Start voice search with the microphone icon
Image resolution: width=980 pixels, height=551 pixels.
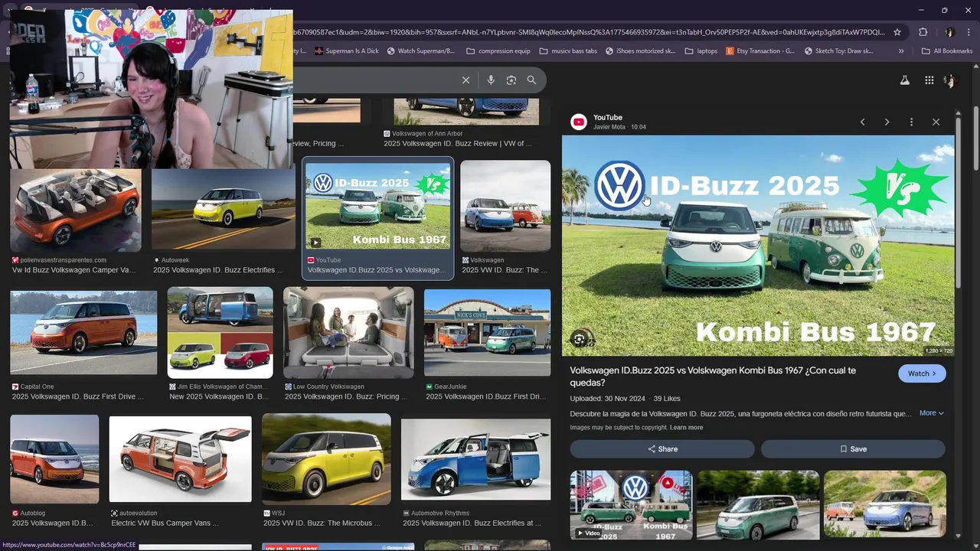click(491, 80)
